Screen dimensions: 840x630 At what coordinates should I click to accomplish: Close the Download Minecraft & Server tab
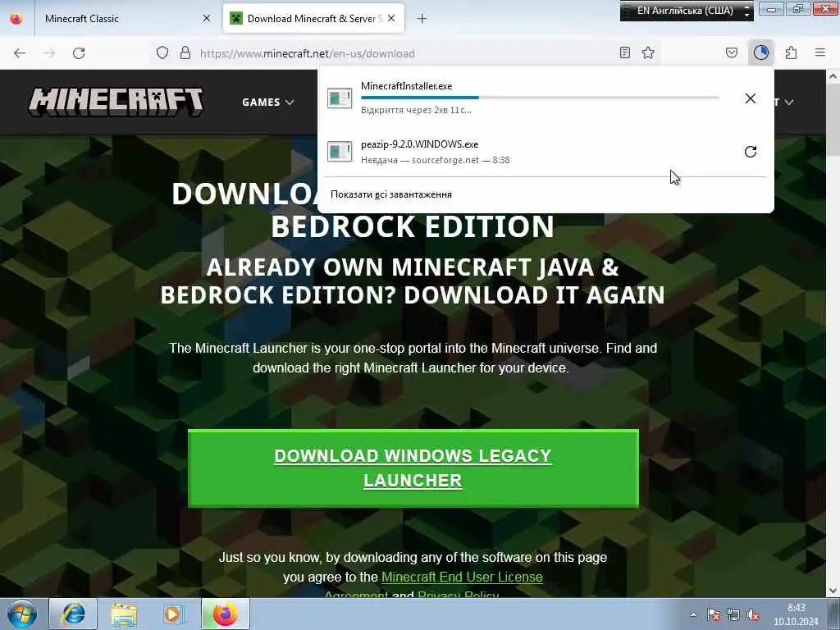(x=391, y=18)
